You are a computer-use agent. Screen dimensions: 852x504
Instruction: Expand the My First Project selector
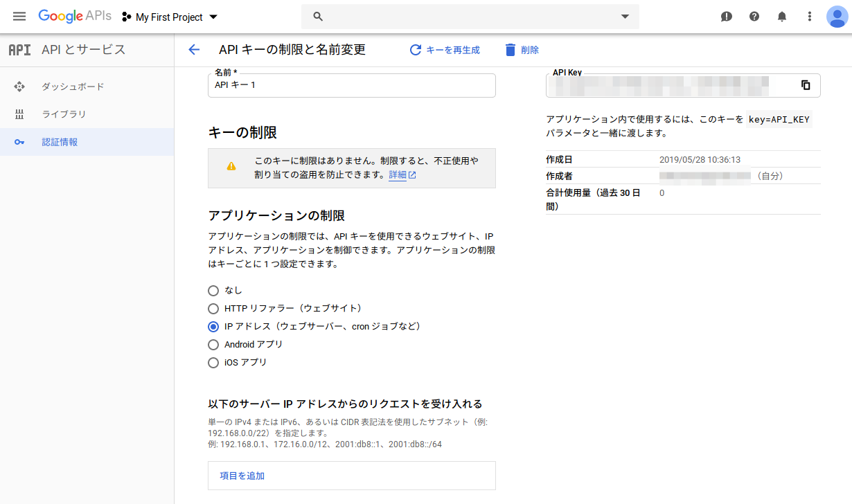click(x=170, y=17)
